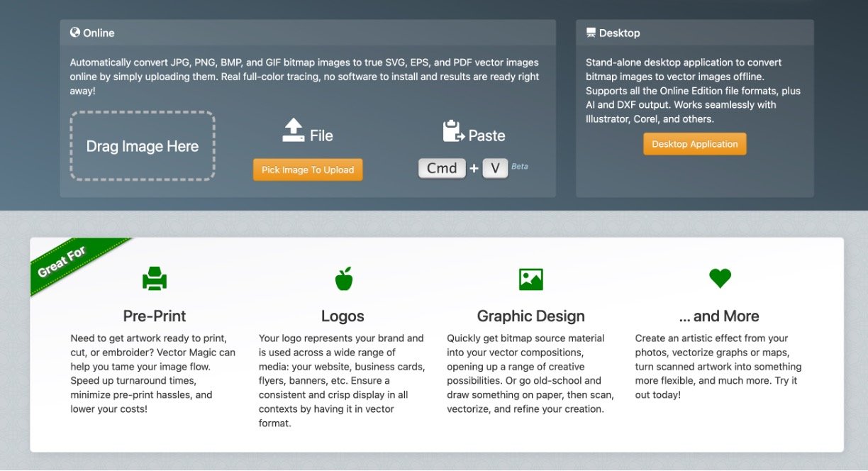This screenshot has height=471, width=868.
Task: Click the V key graphic
Action: pyautogui.click(x=495, y=168)
